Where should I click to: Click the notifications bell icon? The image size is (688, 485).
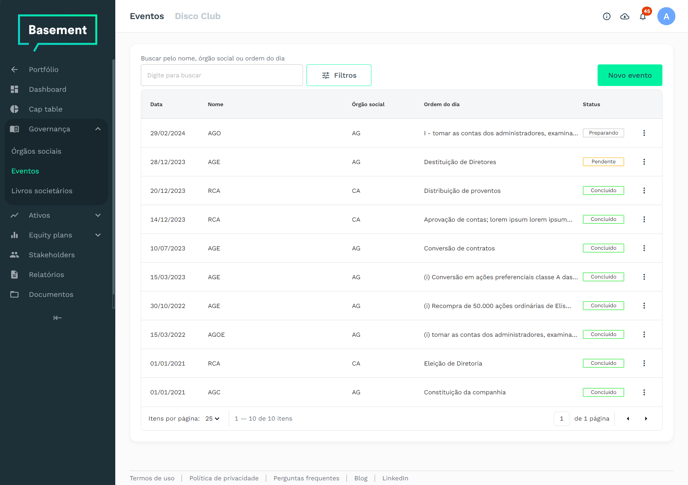pos(643,17)
